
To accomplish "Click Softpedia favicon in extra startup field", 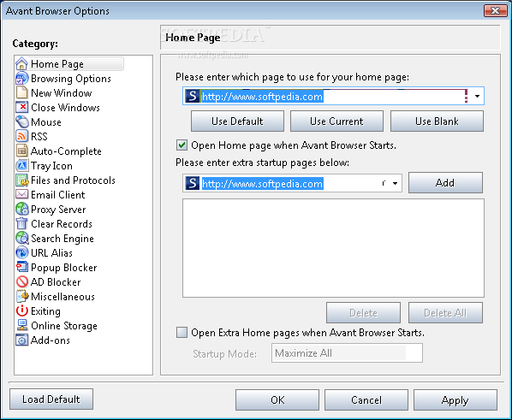I will pos(193,183).
